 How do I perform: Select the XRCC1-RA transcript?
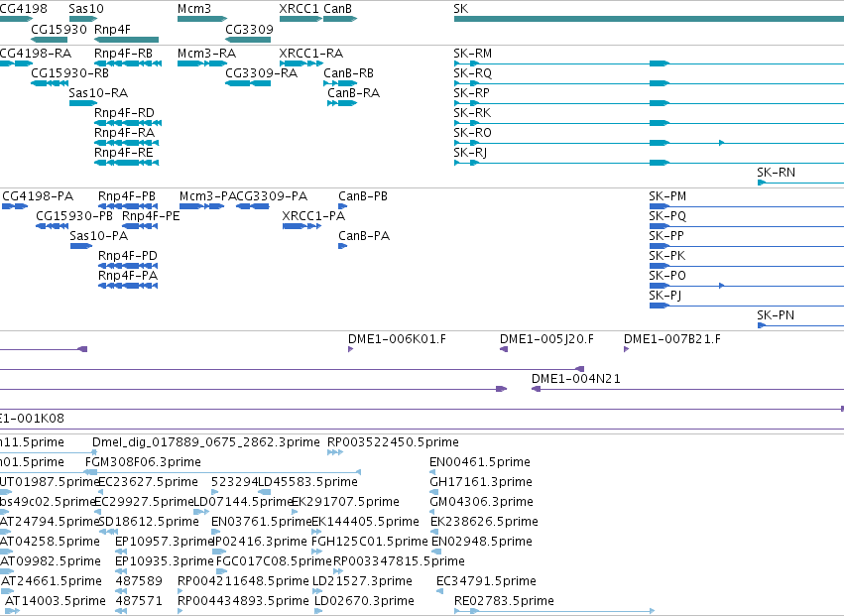[x=311, y=54]
